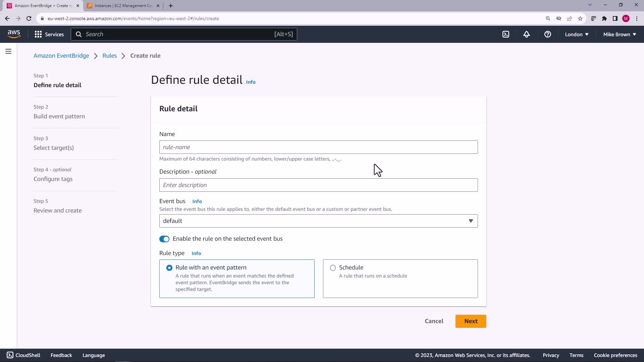Bookmark this page with star icon
Image resolution: width=644 pixels, height=362 pixels.
[580, 18]
